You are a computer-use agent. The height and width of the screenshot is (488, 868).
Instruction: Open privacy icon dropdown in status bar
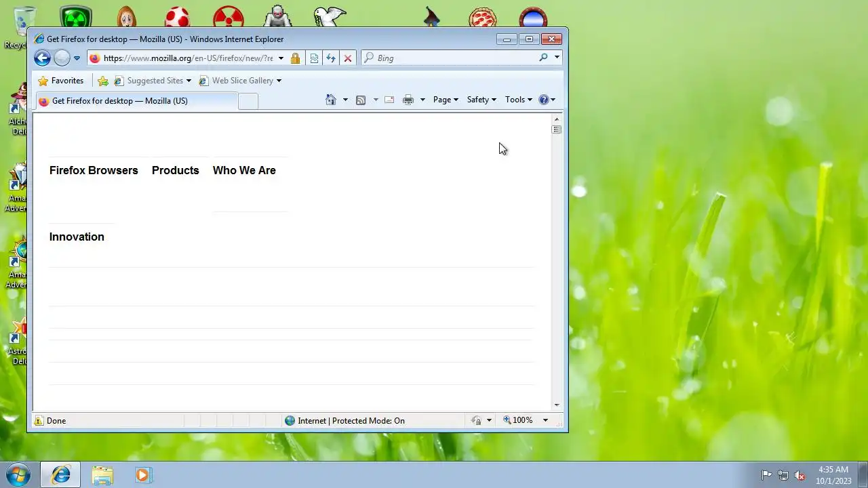pyautogui.click(x=489, y=421)
